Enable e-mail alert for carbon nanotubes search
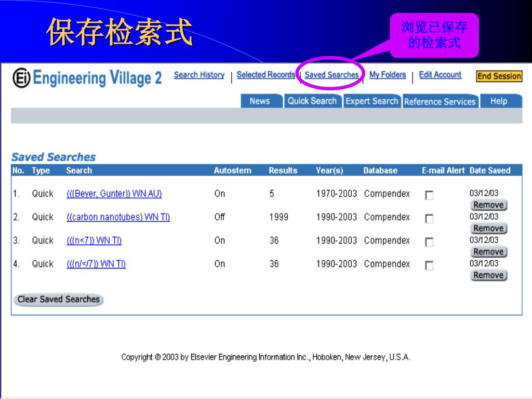Viewport: 532px width, 399px height. click(429, 219)
